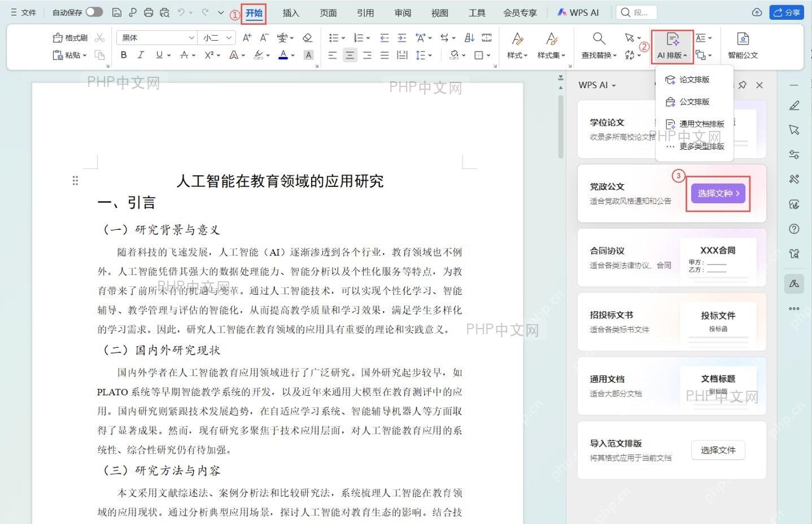This screenshot has width=812, height=524.
Task: Expand the WPS AI panel title dropdown
Action: tap(614, 85)
